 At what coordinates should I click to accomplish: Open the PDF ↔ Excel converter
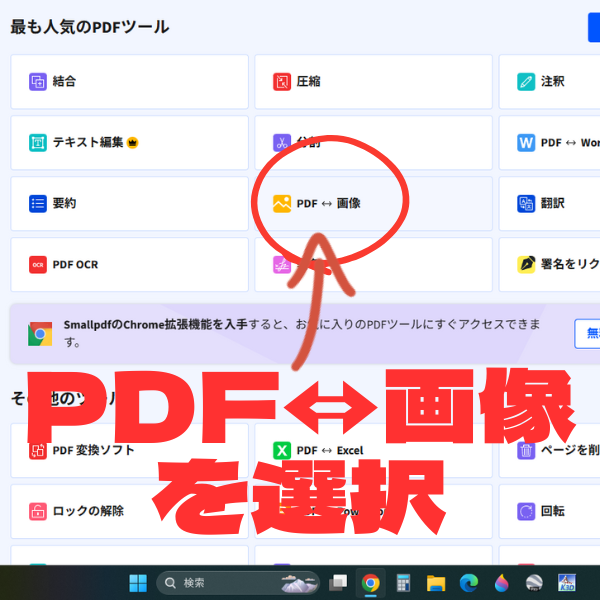pos(330,450)
